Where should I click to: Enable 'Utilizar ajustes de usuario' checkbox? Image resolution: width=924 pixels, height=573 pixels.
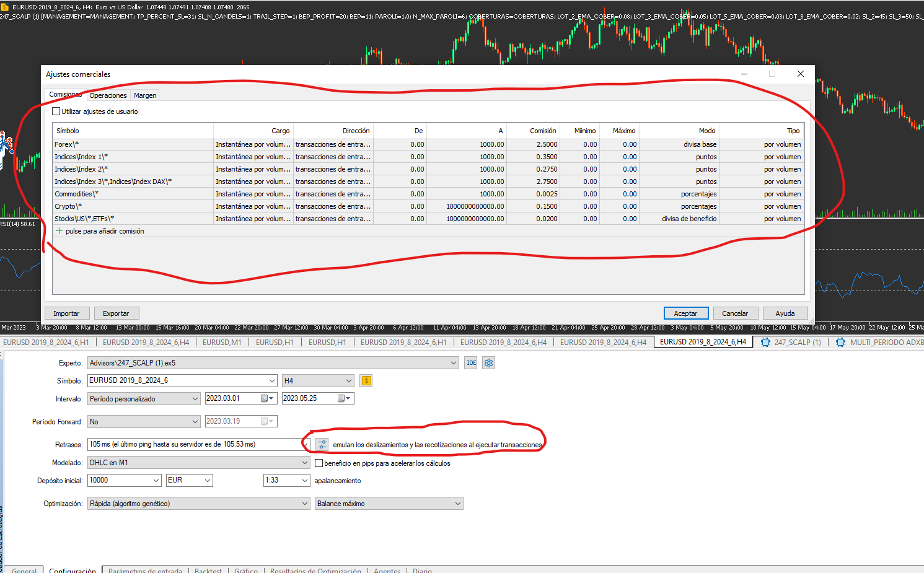[56, 112]
